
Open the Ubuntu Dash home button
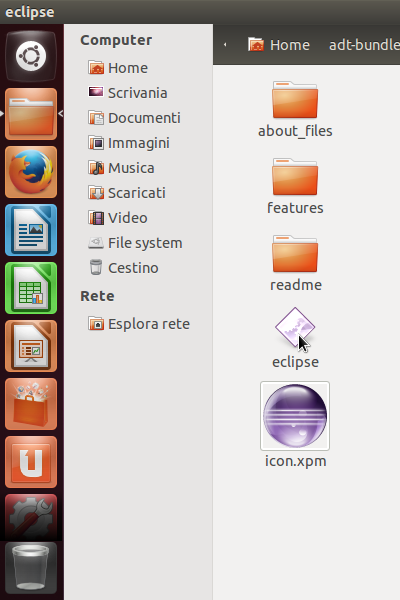31,56
